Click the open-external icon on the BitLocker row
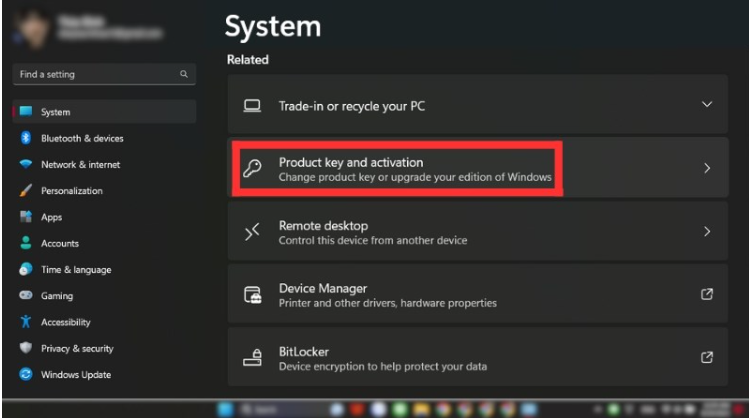The width and height of the screenshot is (749, 418). (707, 357)
